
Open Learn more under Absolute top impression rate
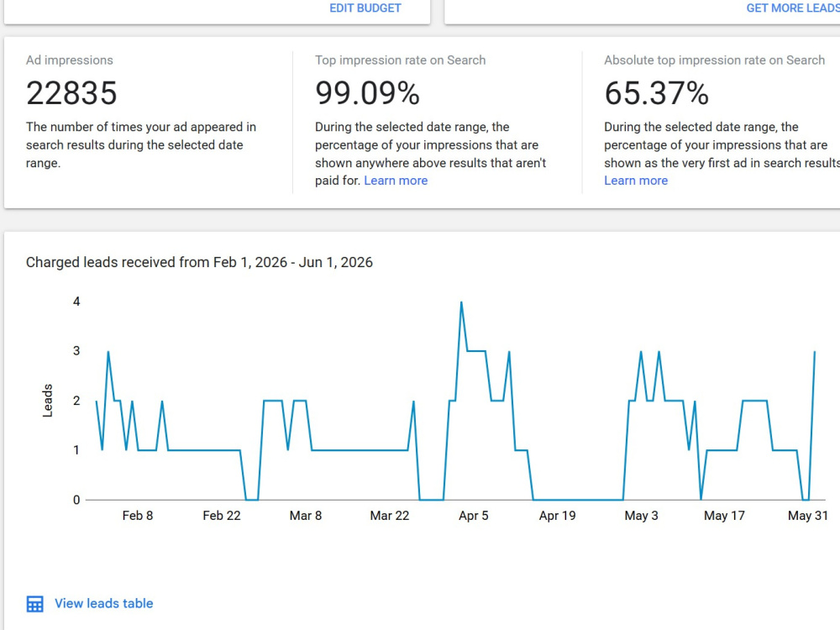point(636,181)
